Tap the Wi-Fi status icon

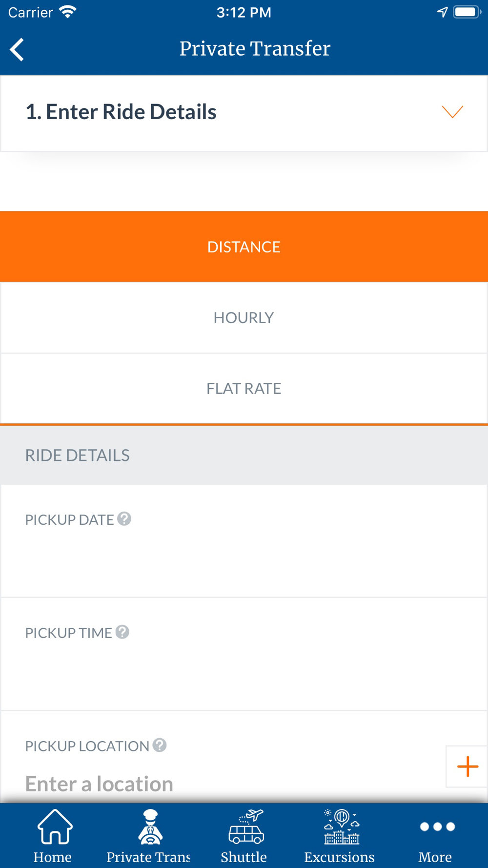pos(68,12)
